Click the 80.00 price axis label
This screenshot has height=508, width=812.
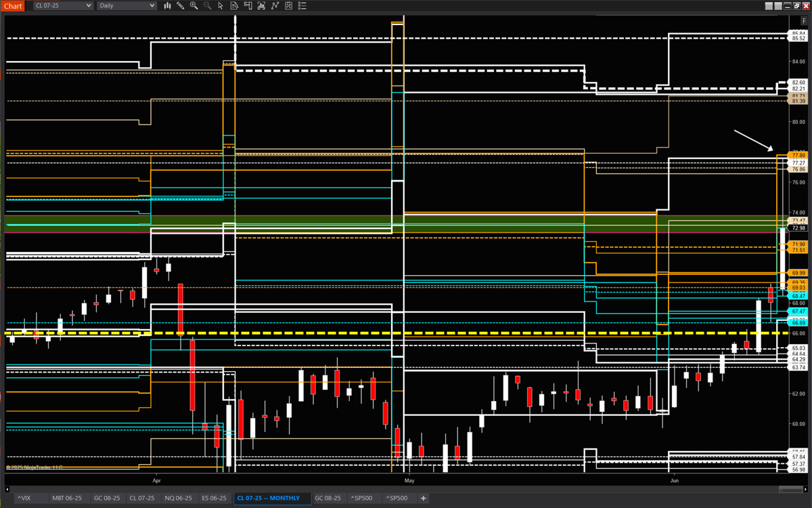pos(798,122)
